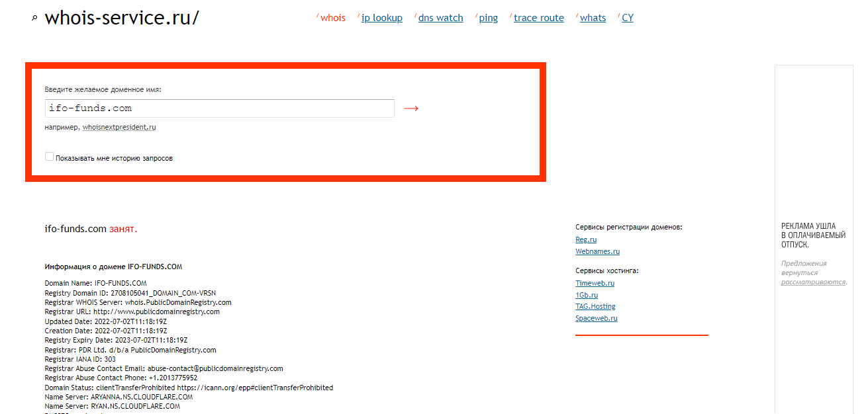Open the Timeweb.ru hosting link

tap(595, 283)
